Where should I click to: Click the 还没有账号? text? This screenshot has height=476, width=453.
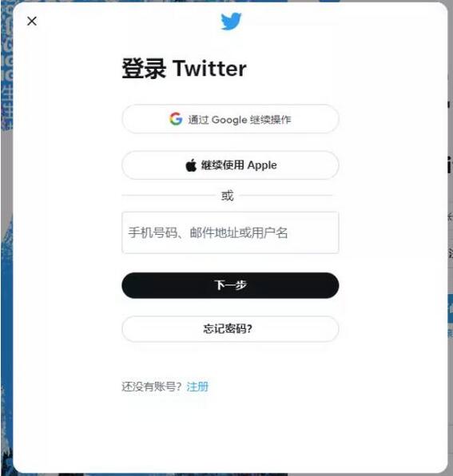tap(152, 387)
